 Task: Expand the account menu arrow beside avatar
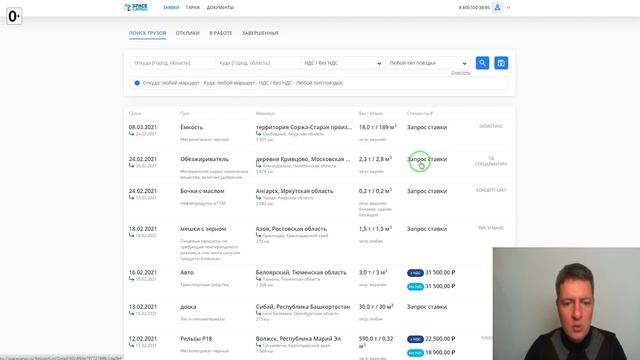(x=508, y=8)
